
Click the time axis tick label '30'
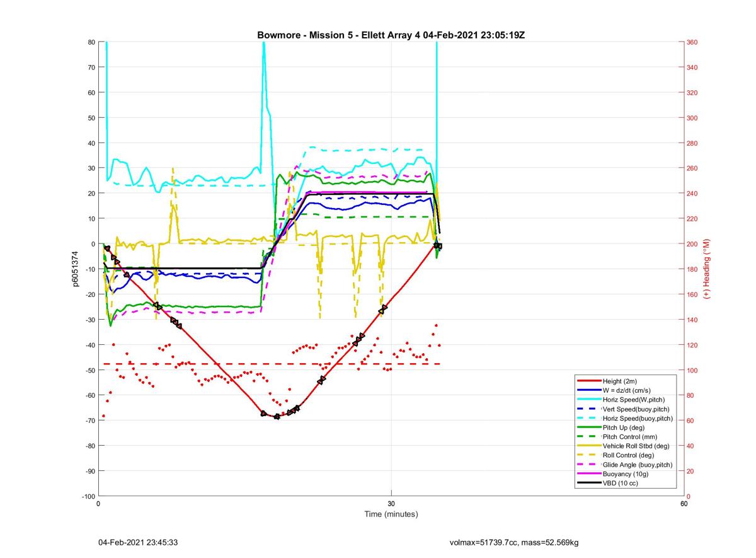[x=391, y=504]
